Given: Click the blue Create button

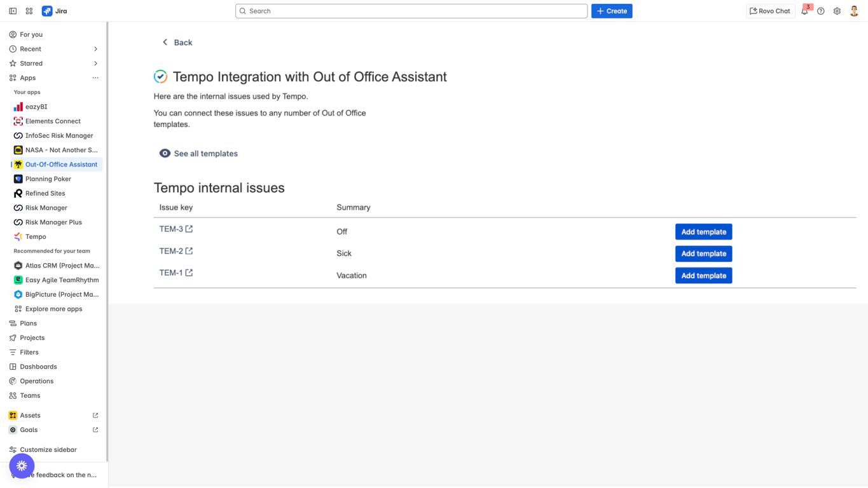Looking at the screenshot, I should (x=611, y=11).
